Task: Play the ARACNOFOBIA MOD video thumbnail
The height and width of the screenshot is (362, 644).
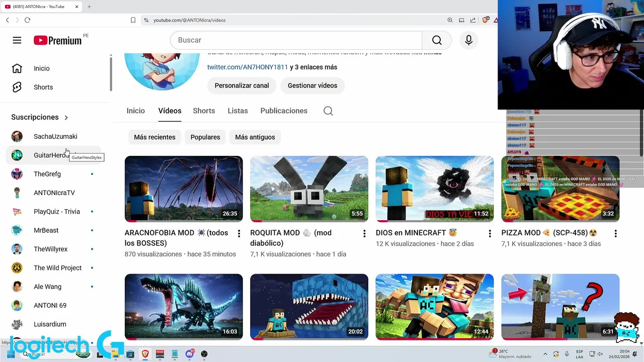Action: point(184,189)
